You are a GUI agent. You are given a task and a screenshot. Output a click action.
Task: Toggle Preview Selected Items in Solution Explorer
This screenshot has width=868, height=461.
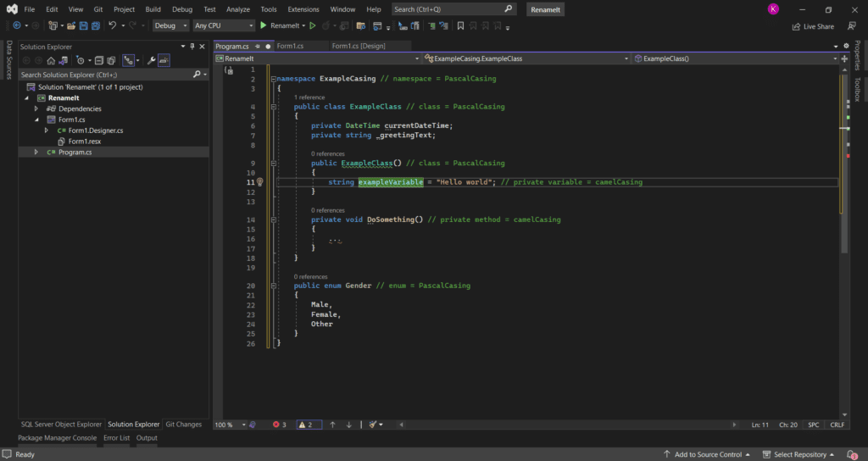pyautogui.click(x=164, y=60)
